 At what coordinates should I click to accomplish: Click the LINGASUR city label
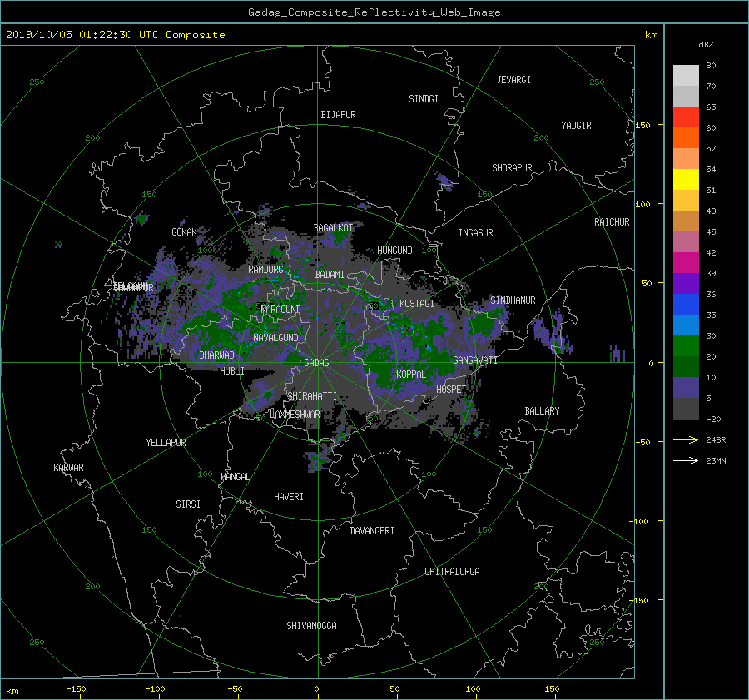click(x=473, y=233)
